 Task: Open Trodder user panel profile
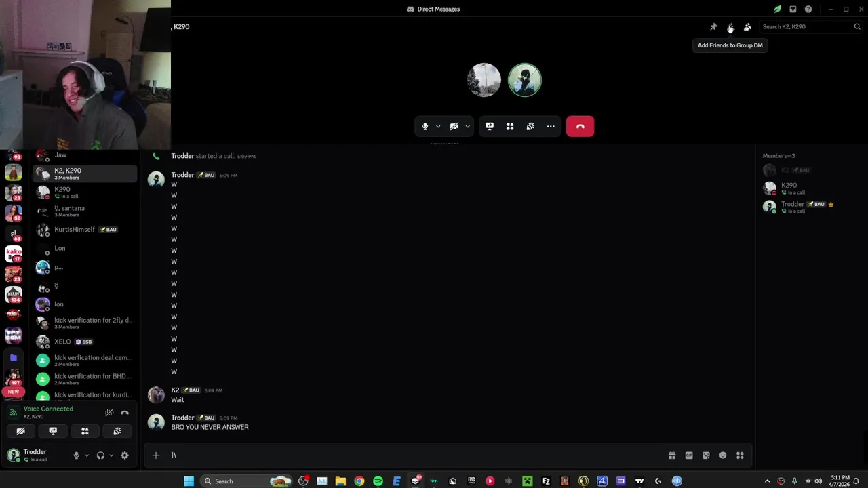[35, 455]
